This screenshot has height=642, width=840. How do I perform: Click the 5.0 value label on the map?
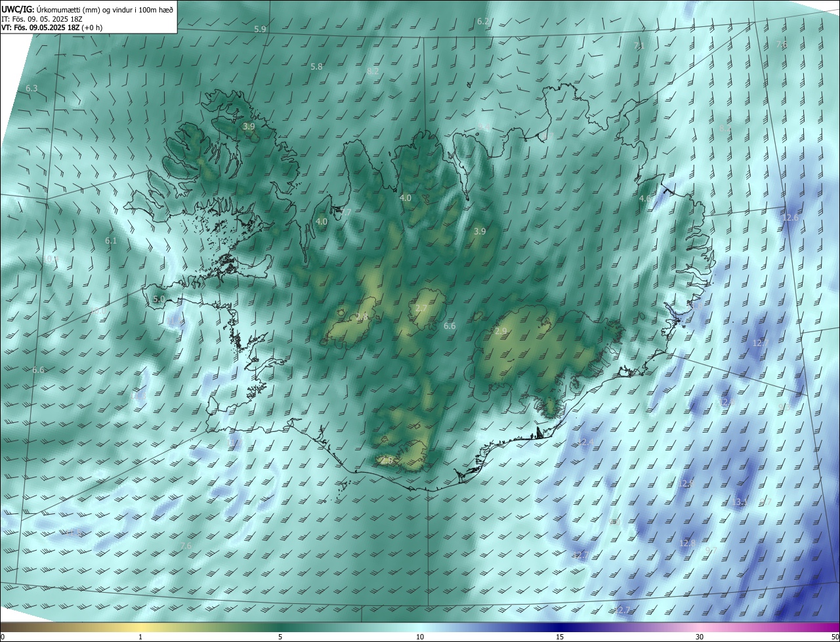click(x=159, y=299)
